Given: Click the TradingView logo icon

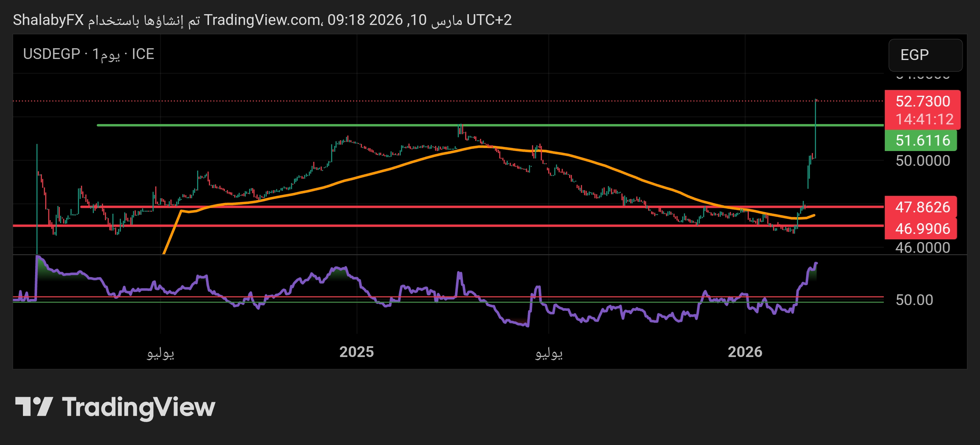Looking at the screenshot, I should pyautogui.click(x=33, y=407).
